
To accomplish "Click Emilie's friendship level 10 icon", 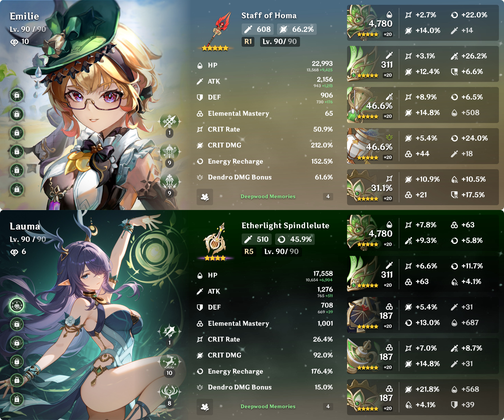I will (14, 42).
